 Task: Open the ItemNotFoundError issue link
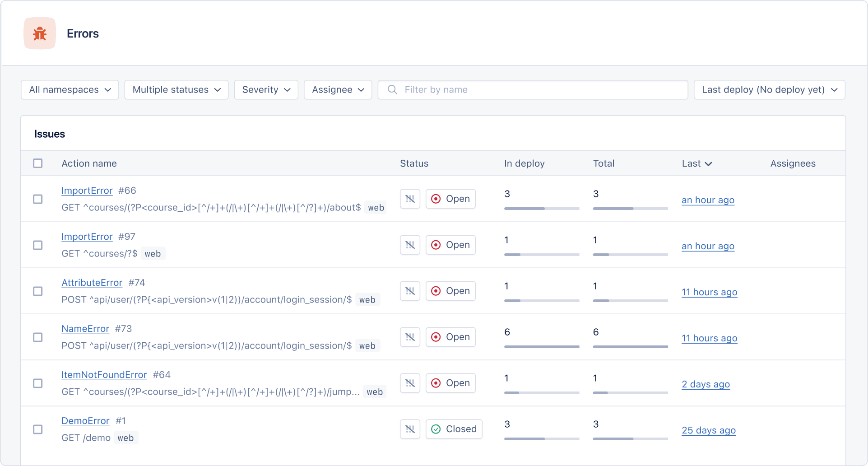pyautogui.click(x=104, y=375)
